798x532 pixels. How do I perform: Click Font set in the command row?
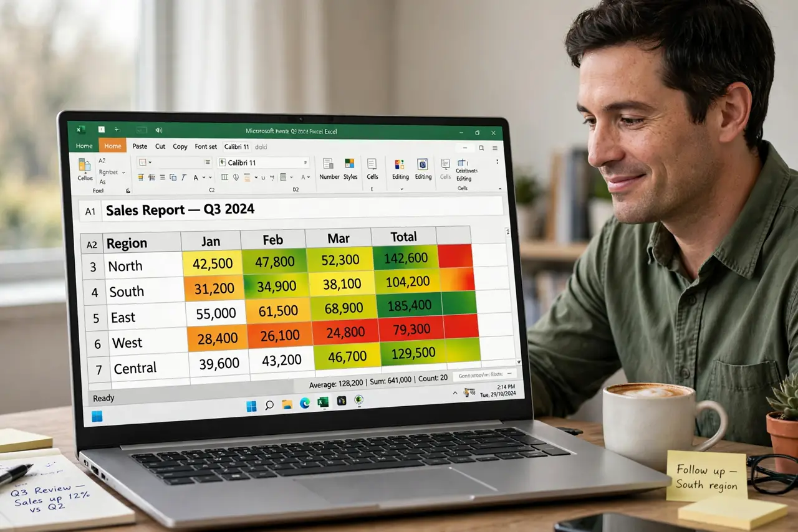tap(206, 146)
